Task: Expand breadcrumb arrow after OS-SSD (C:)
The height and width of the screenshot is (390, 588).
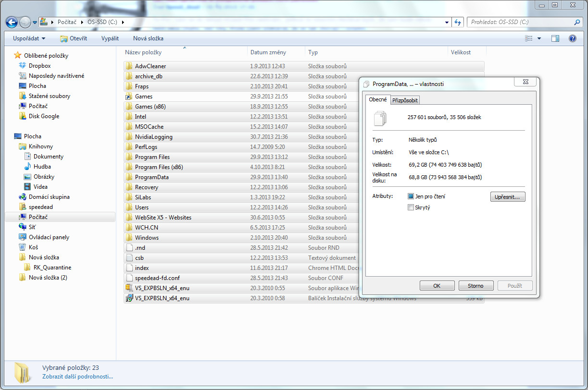Action: point(123,22)
